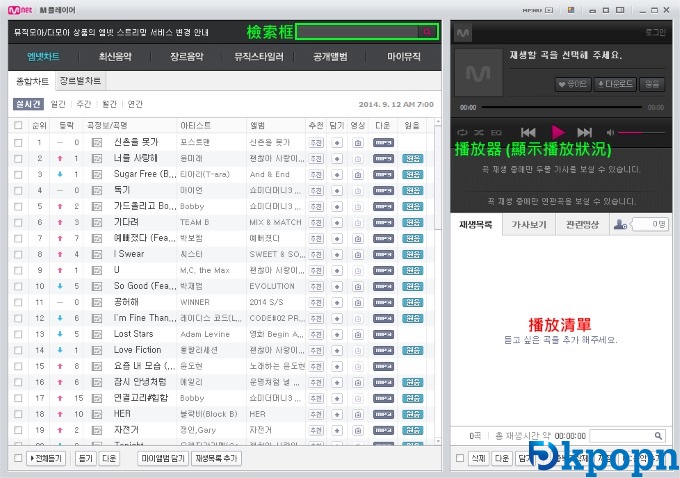The image size is (680, 478).
Task: Click the playlist search magnifier icon
Action: [x=658, y=435]
